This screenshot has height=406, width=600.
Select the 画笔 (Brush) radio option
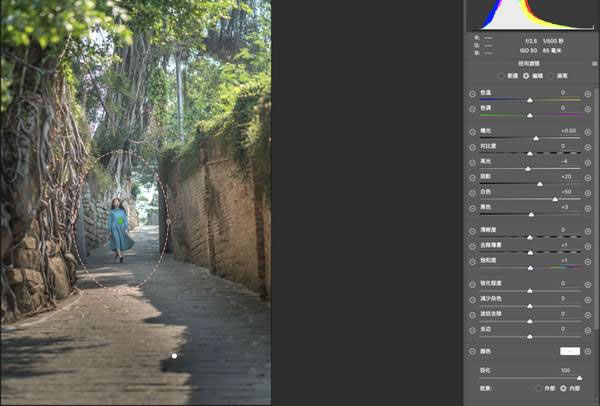coord(551,76)
